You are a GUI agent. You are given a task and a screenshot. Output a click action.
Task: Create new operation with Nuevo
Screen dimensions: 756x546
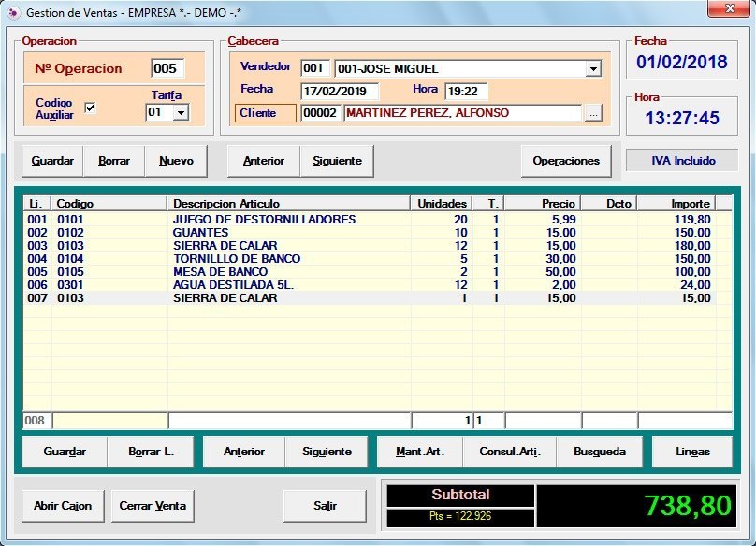click(176, 161)
